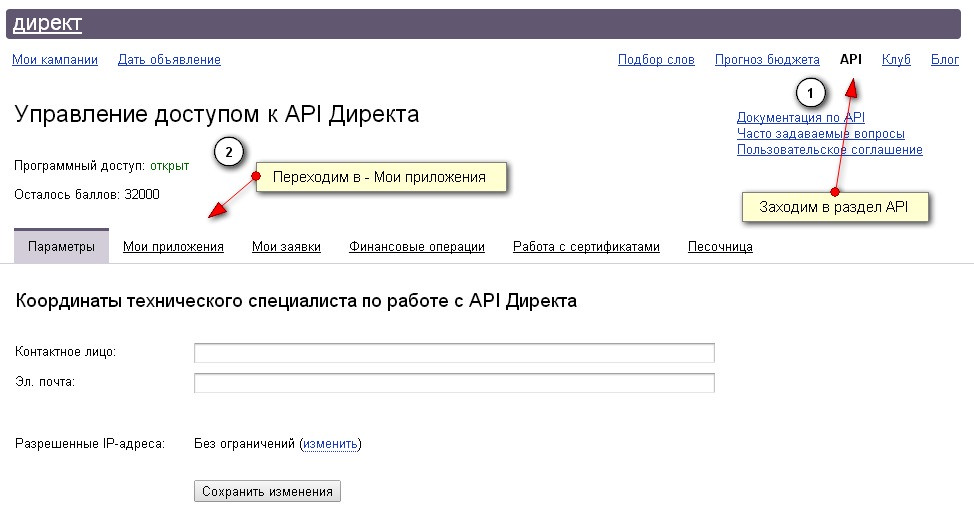Select the API section in top menu

coord(850,59)
